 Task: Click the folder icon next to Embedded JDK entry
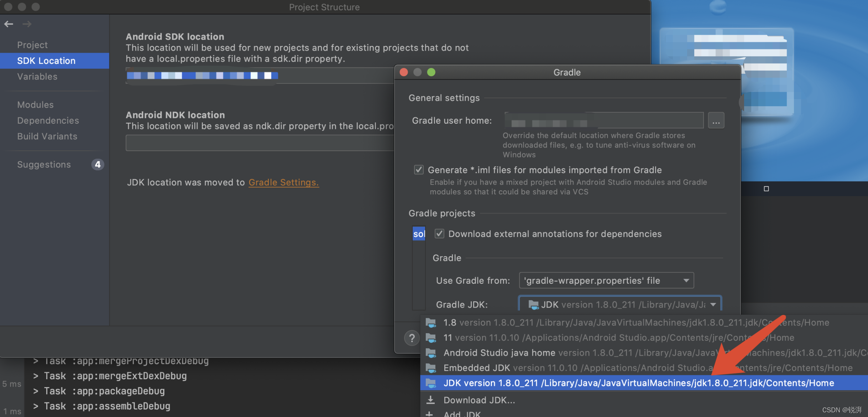(431, 368)
